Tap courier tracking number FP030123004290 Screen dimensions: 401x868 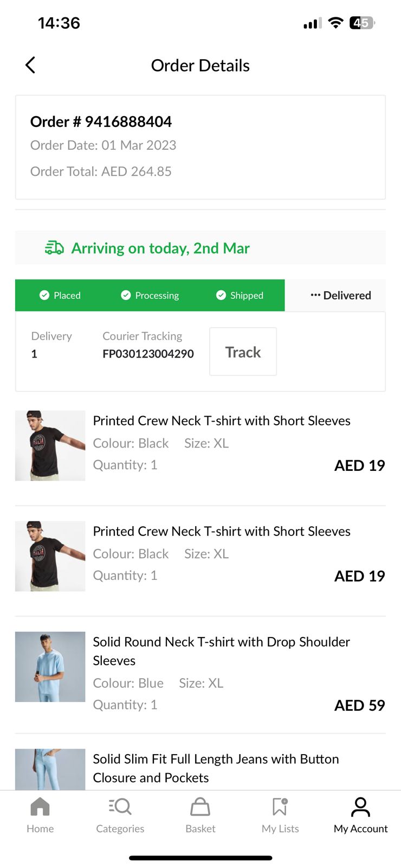coord(148,354)
